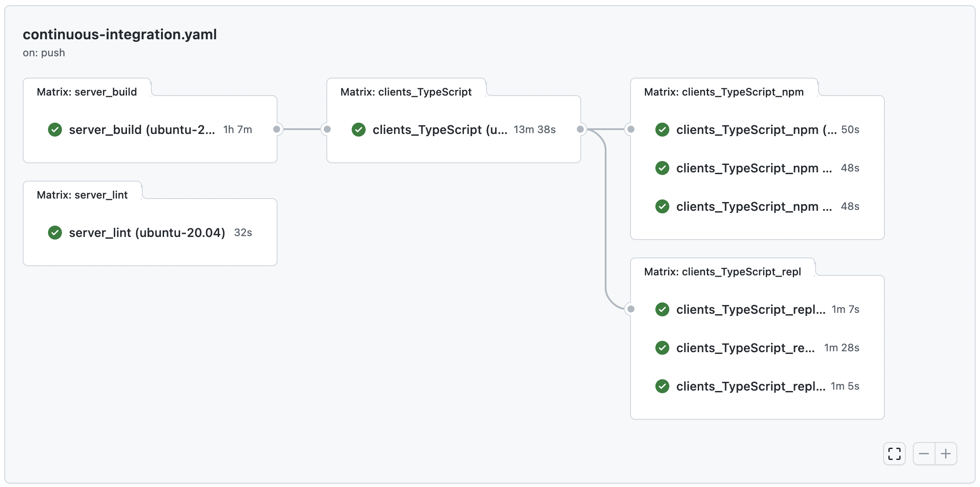Open the server_build (ubuntu-2... job
Viewport: 980px width, 487px height.
142,130
